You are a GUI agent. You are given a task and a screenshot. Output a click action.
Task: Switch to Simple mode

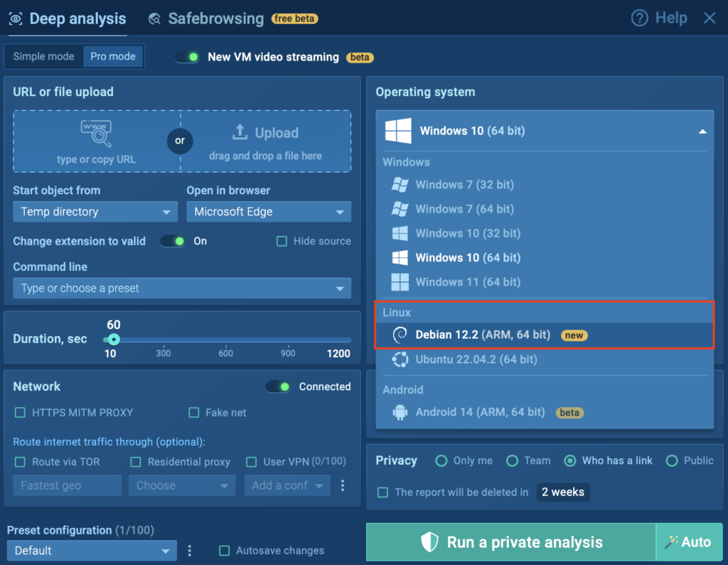coord(43,57)
